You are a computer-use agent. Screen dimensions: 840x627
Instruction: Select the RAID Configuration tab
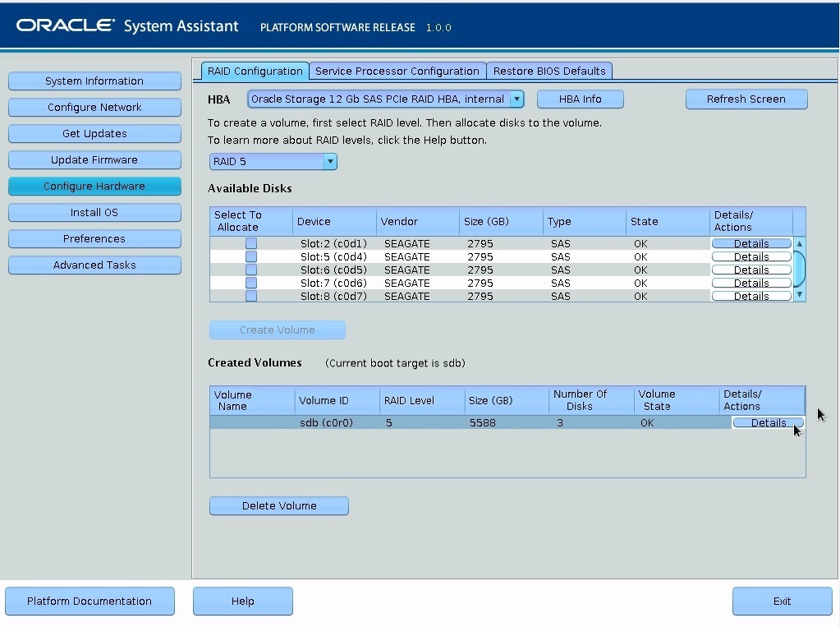pos(255,71)
